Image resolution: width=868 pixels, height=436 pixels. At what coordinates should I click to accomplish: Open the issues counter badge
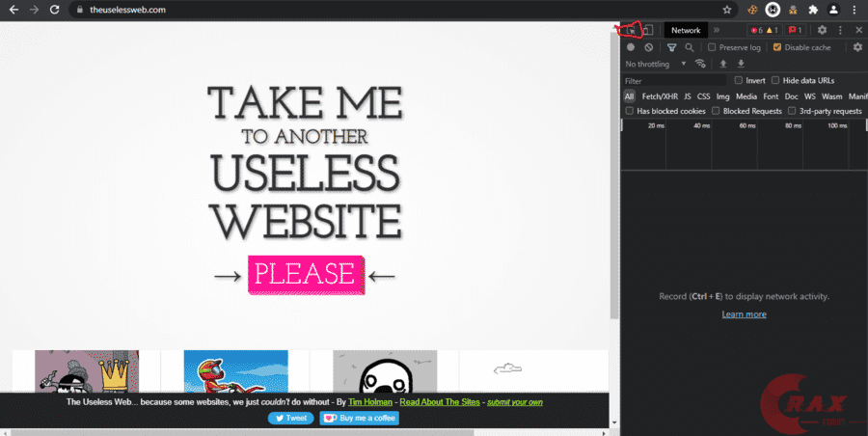[x=795, y=31]
